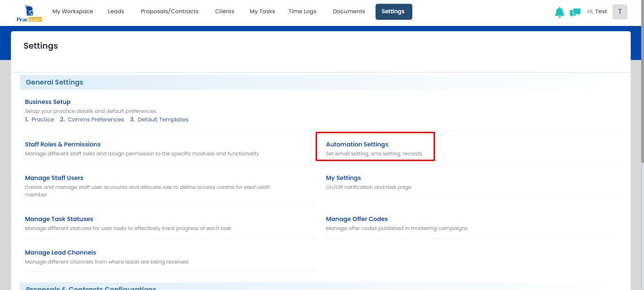Viewport: 644px width, 290px height.
Task: Open Business Setup link
Action: click(48, 102)
